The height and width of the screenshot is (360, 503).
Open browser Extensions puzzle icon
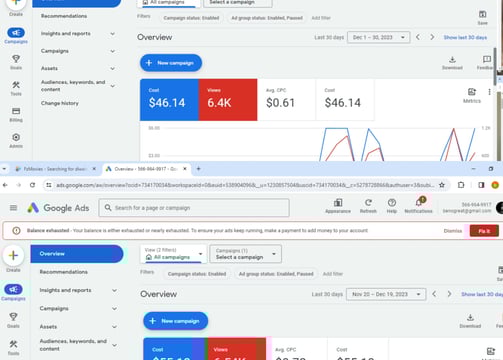(x=461, y=185)
